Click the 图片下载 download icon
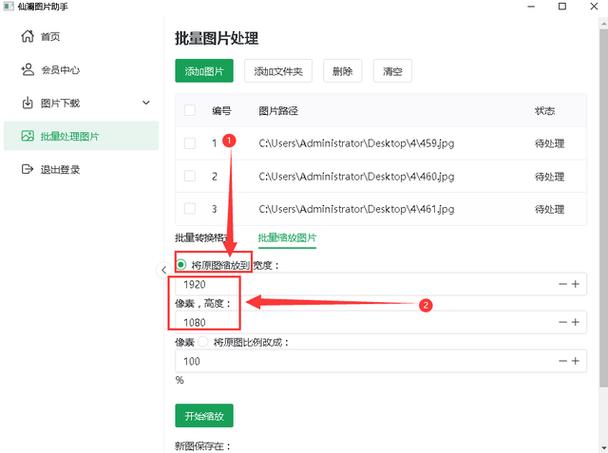 [28, 103]
